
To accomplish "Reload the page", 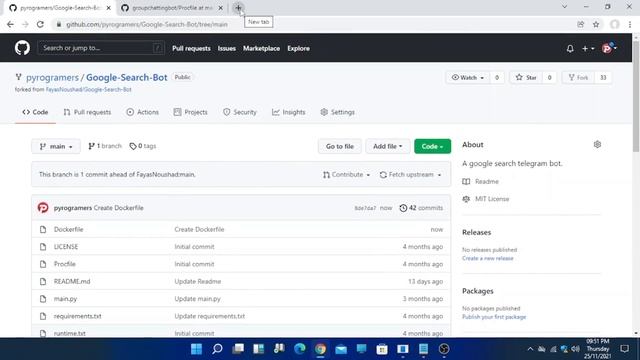I will [40, 24].
